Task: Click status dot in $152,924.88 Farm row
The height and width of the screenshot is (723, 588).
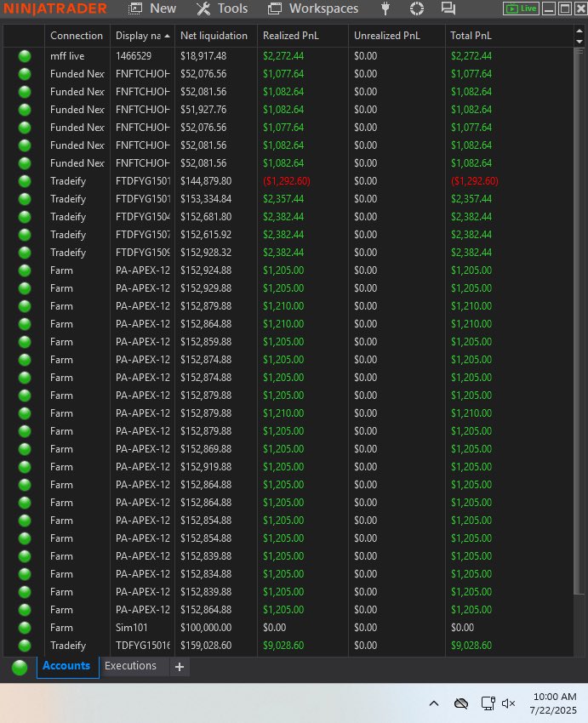Action: (25, 270)
